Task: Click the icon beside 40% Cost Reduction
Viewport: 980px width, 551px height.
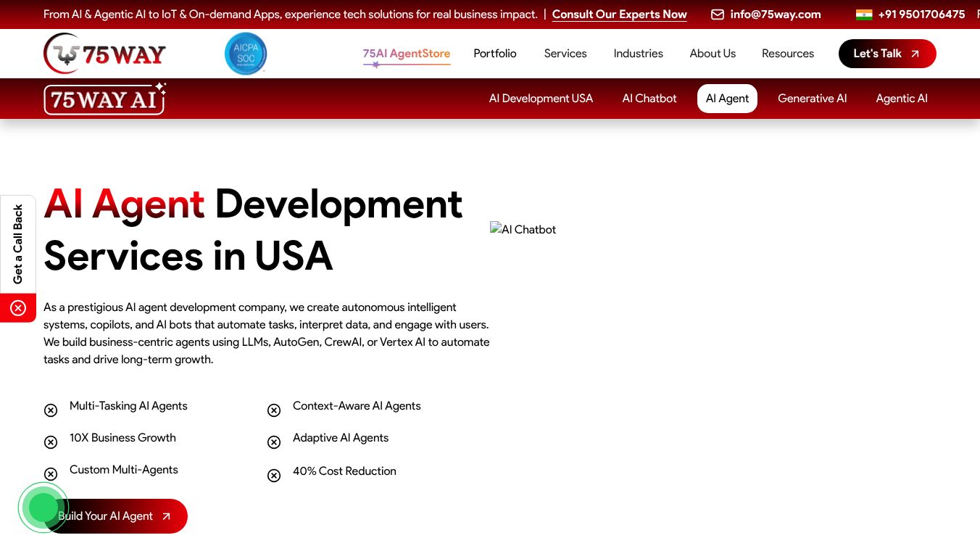Action: [274, 476]
